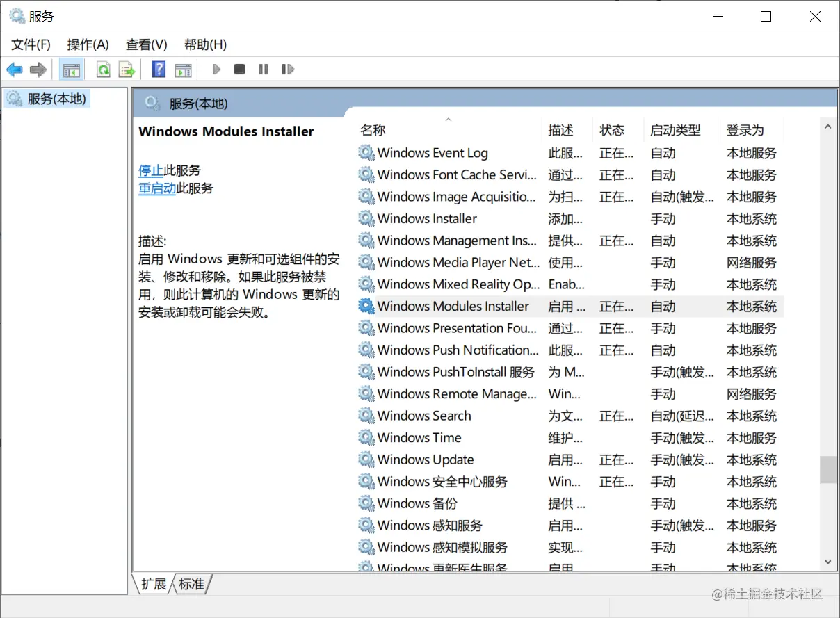Screen dimensions: 840x618
Task: Click the gear icon of Windows Time
Action: 366,437
